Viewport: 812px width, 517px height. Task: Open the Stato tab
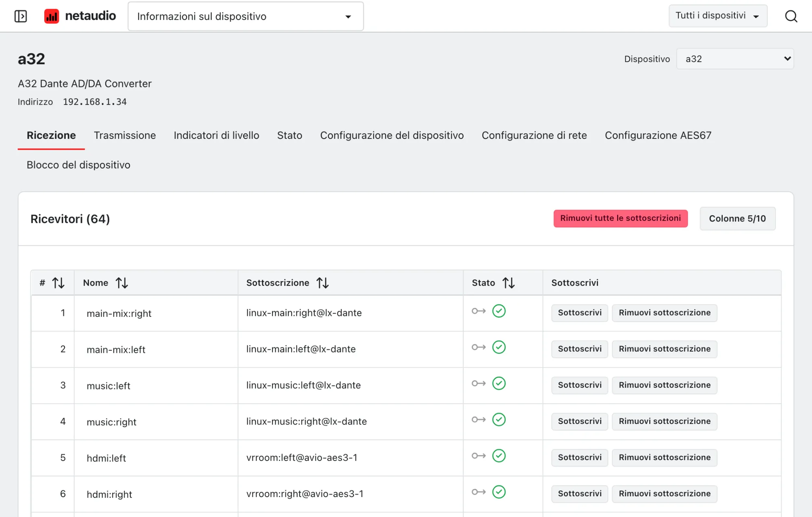[289, 135]
